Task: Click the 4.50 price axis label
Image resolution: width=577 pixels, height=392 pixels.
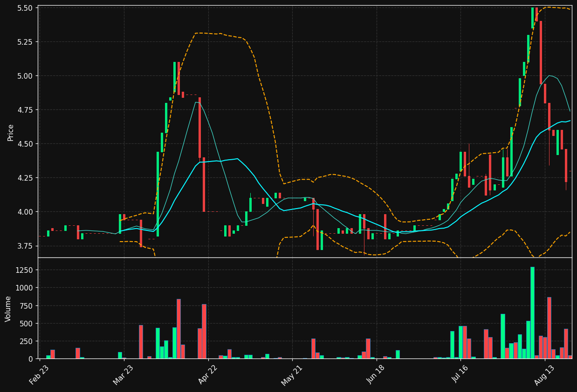Action: click(x=25, y=144)
